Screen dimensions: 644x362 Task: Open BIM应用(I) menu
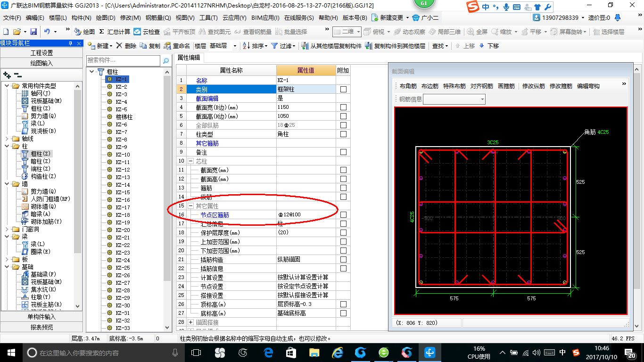coord(265,18)
